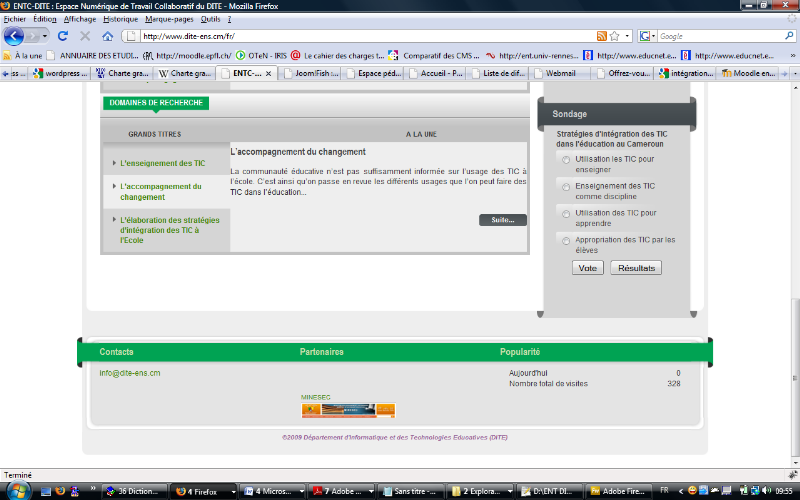The height and width of the screenshot is (500, 800).
Task: Expand the bookmarks toolbar overflow chevron
Action: (792, 56)
